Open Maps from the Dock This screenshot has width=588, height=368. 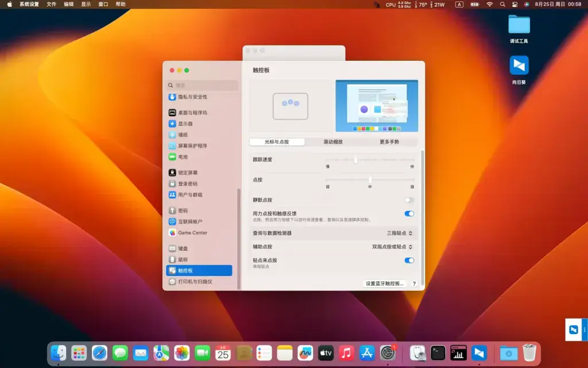coord(161,353)
